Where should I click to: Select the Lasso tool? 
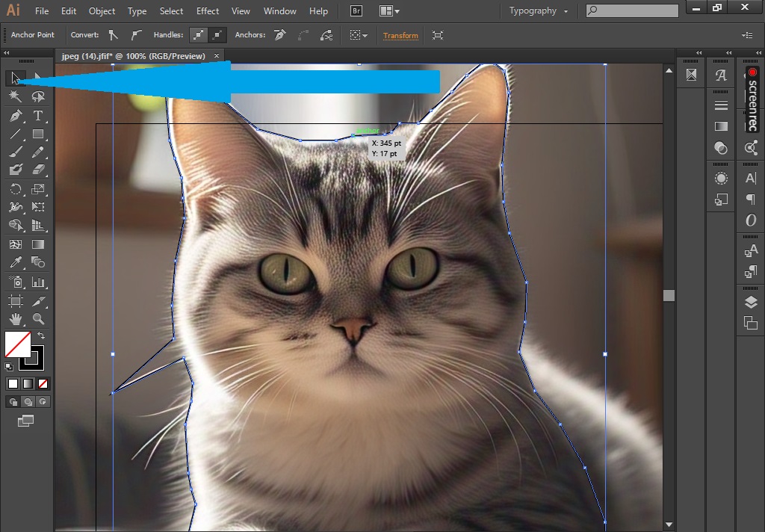pos(38,96)
